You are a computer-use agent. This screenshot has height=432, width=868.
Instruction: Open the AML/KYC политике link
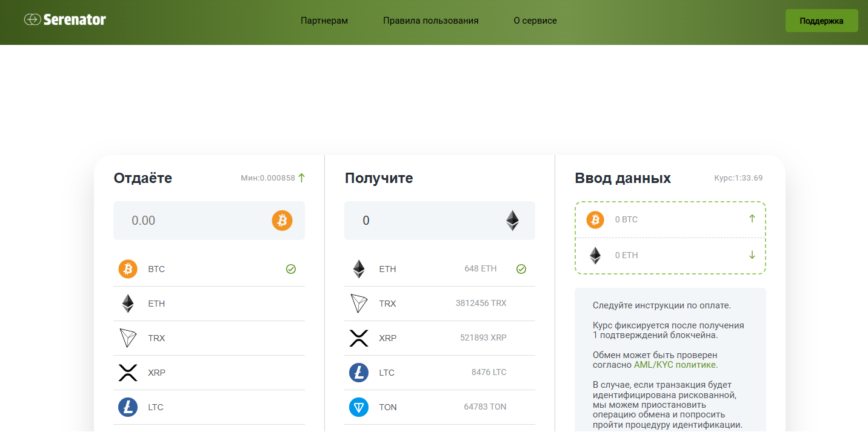coord(676,365)
